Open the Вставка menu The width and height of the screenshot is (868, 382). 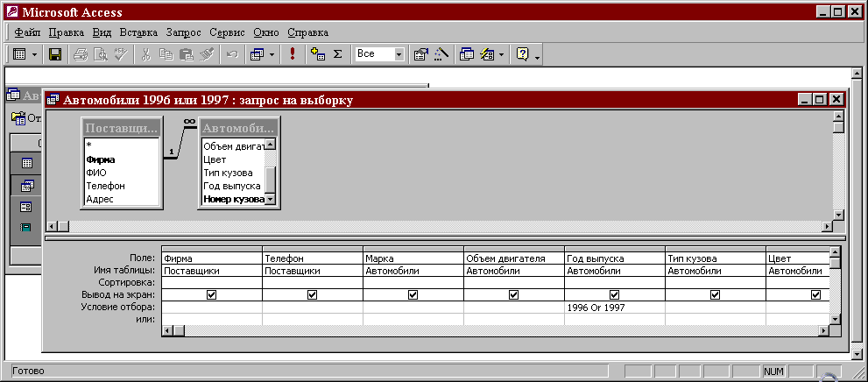(x=138, y=32)
